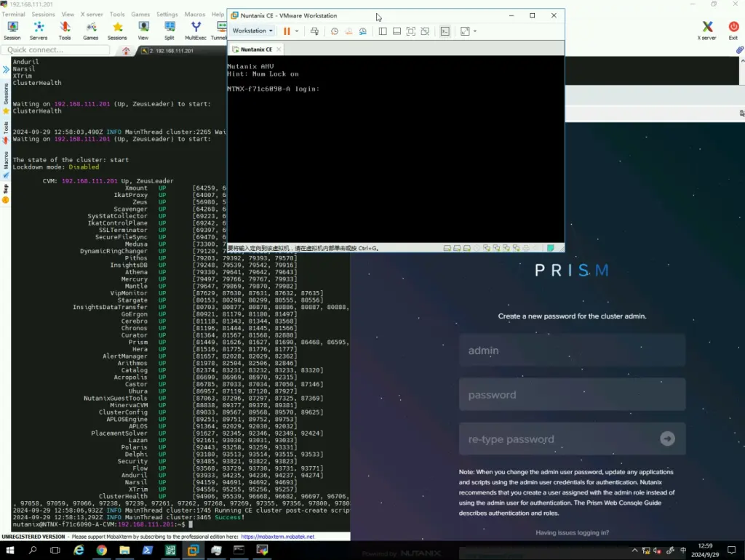Toggle the VMware console view button

click(445, 31)
